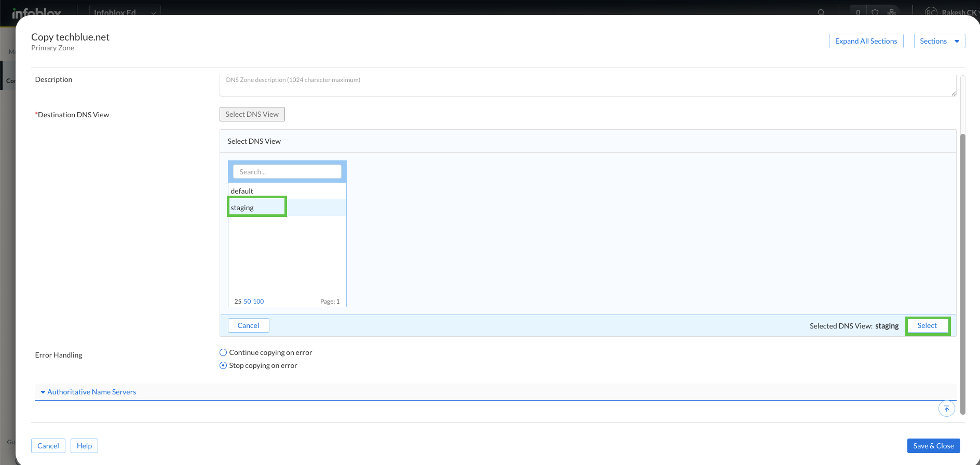This screenshot has height=465, width=980.
Task: Confirm with the Select button
Action: click(927, 325)
